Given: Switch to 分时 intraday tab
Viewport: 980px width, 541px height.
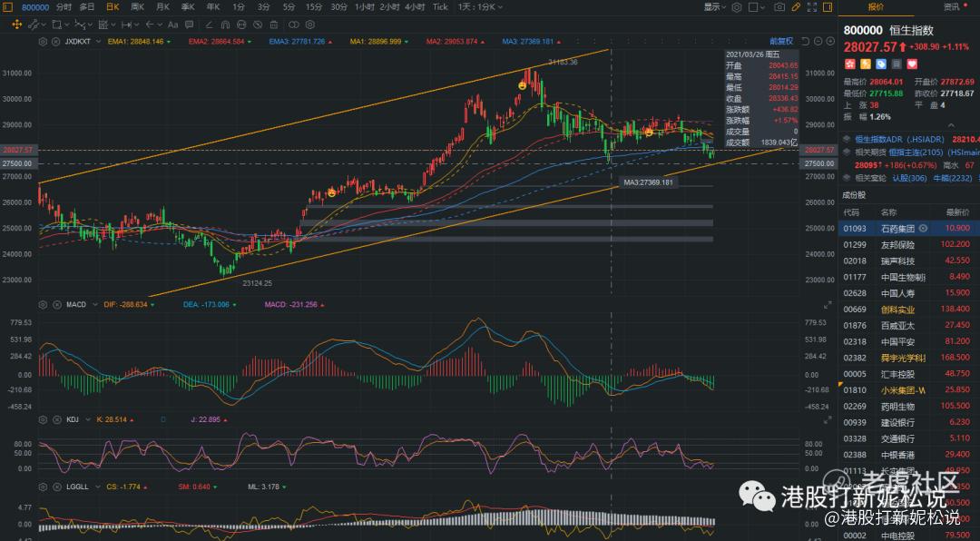Looking at the screenshot, I should click(64, 7).
